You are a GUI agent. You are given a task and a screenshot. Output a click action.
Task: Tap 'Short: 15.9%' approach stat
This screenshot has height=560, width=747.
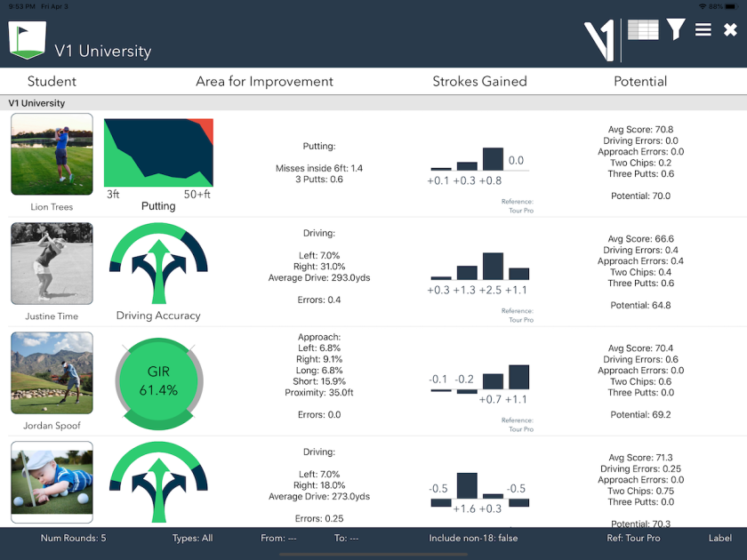(319, 381)
